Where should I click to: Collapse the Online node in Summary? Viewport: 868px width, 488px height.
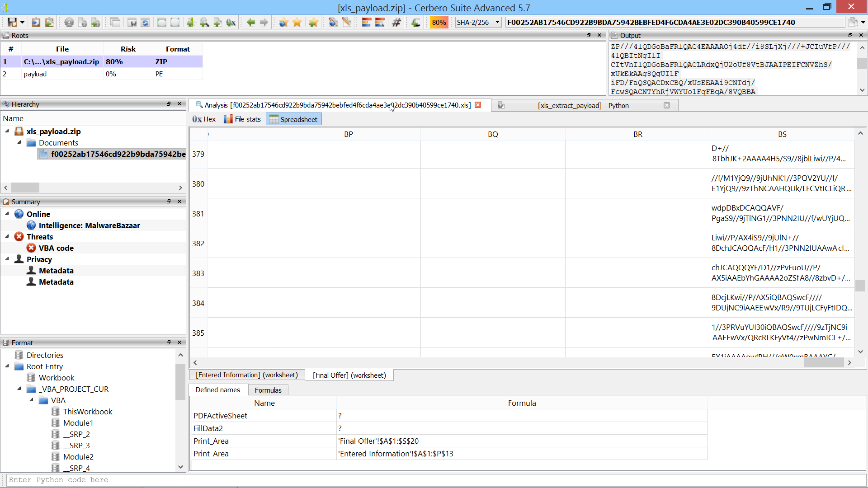[7, 214]
